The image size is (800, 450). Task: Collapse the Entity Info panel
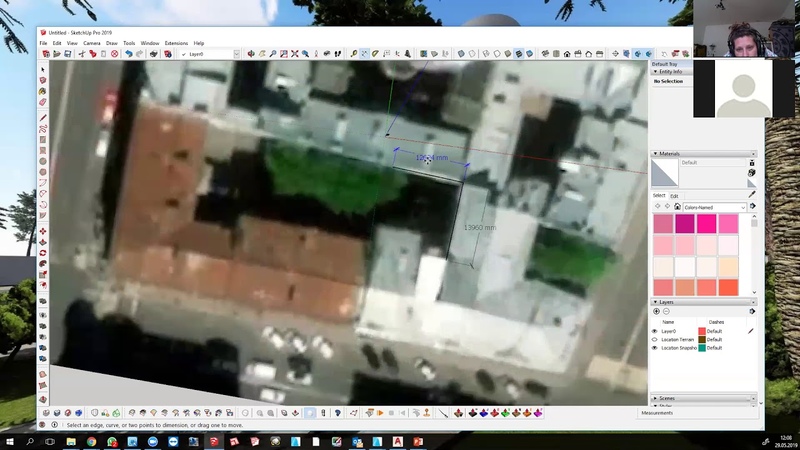click(x=655, y=72)
